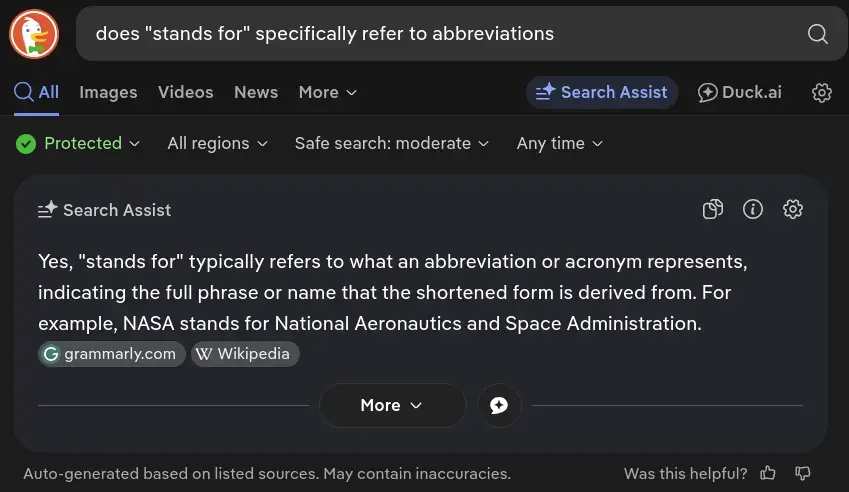Click the thumbs up feedback icon
Viewport: 849px width, 492px height.
[768, 473]
